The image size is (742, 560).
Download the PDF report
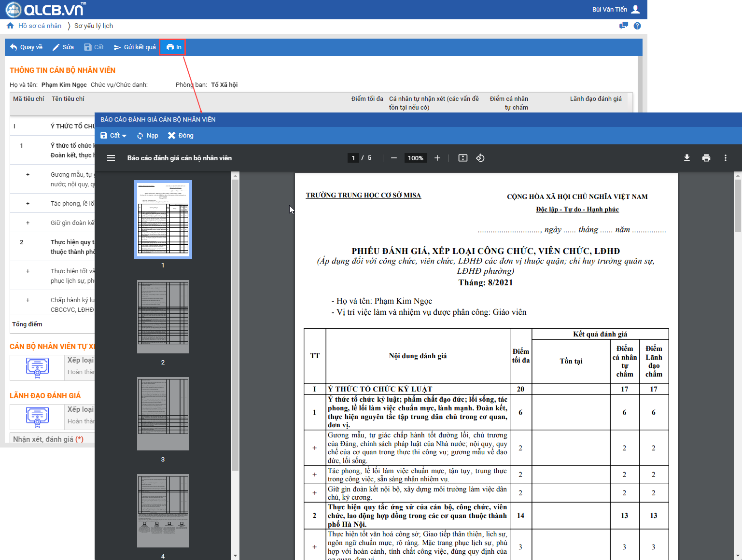pos(687,158)
